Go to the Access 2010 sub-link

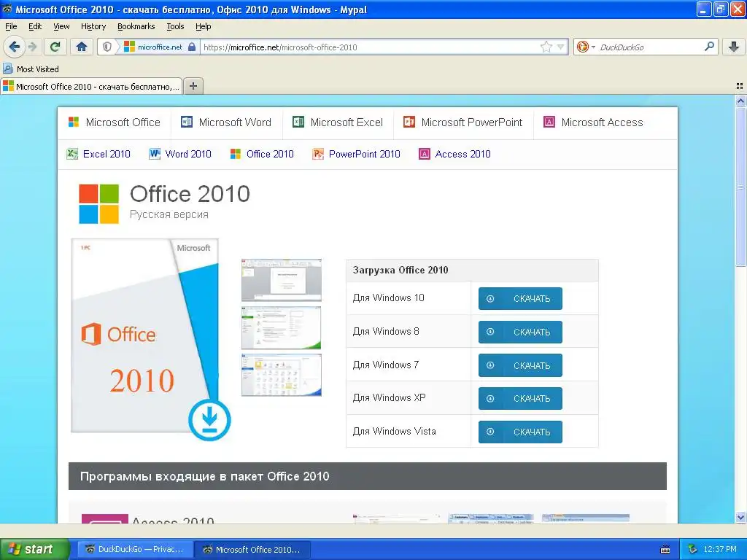point(454,154)
